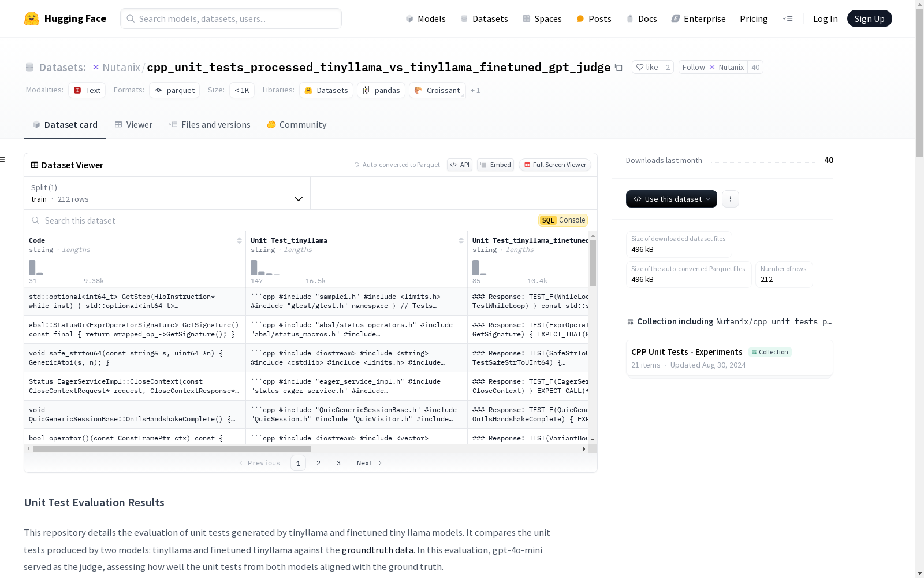Open the Nutanix owner link in title
The width and height of the screenshot is (924, 578).
click(x=121, y=68)
